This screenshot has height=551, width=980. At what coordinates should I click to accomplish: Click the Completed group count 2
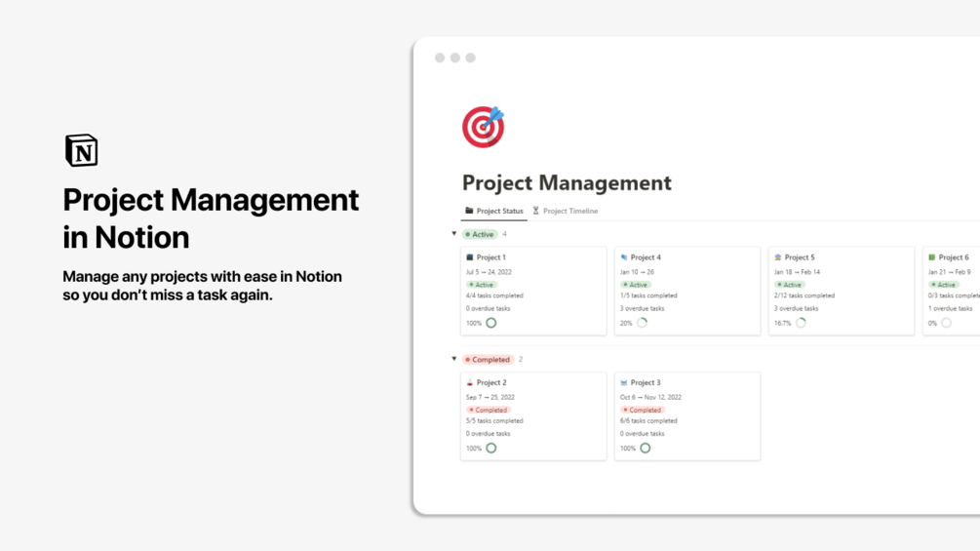click(521, 359)
